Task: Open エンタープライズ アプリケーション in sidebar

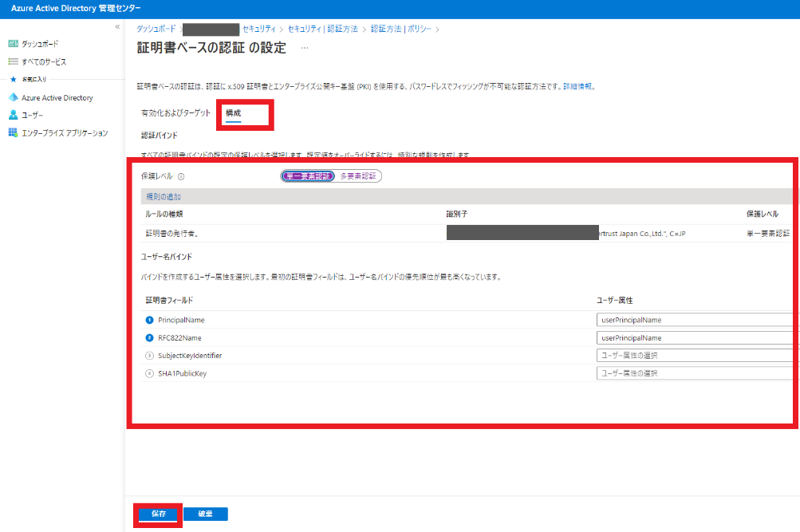Action: tap(65, 132)
